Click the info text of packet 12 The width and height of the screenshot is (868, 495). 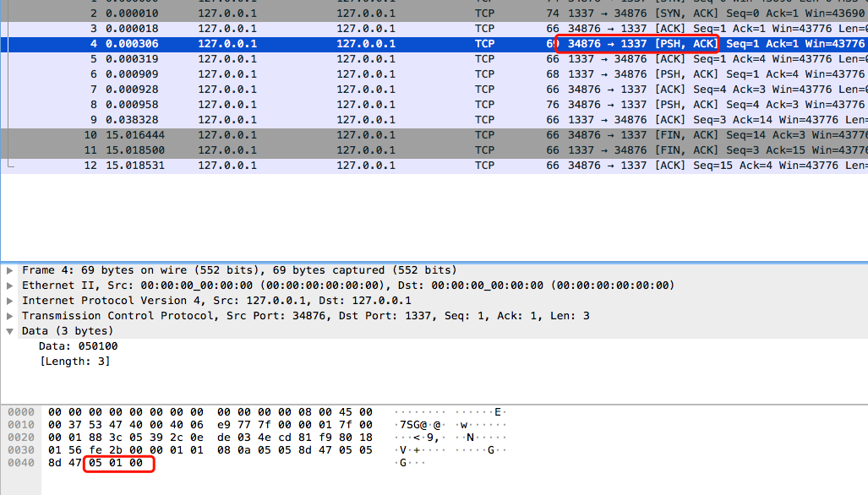[718, 166]
